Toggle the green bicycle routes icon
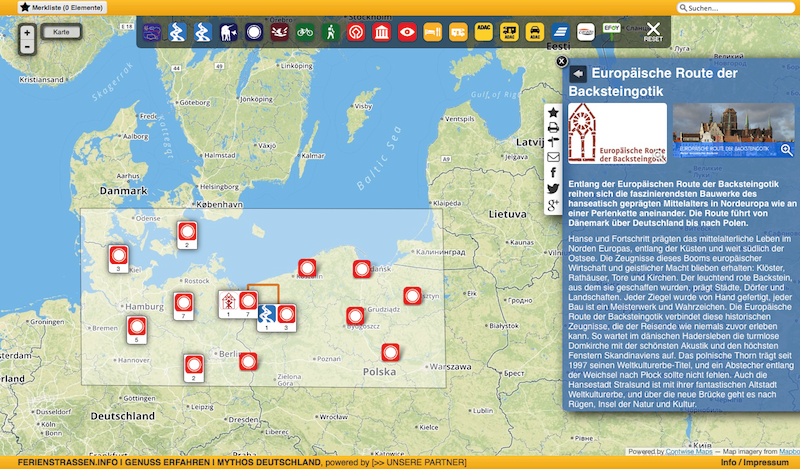The width and height of the screenshot is (800, 469). tap(305, 32)
